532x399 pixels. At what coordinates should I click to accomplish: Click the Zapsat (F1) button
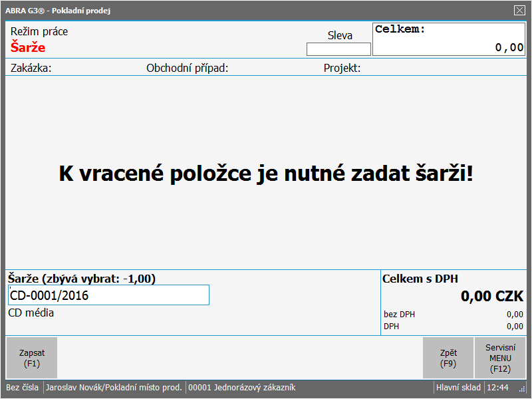click(32, 358)
